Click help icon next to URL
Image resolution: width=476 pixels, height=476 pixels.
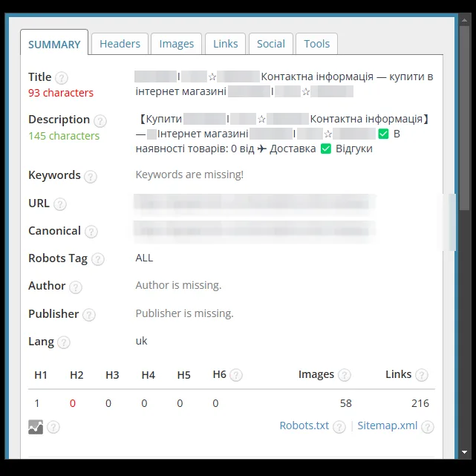point(60,204)
